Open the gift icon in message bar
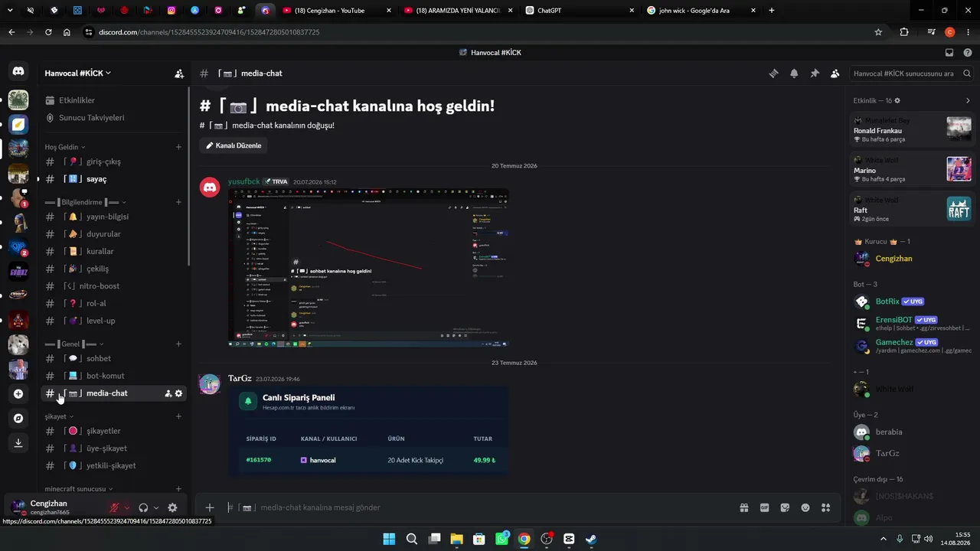 pyautogui.click(x=743, y=507)
